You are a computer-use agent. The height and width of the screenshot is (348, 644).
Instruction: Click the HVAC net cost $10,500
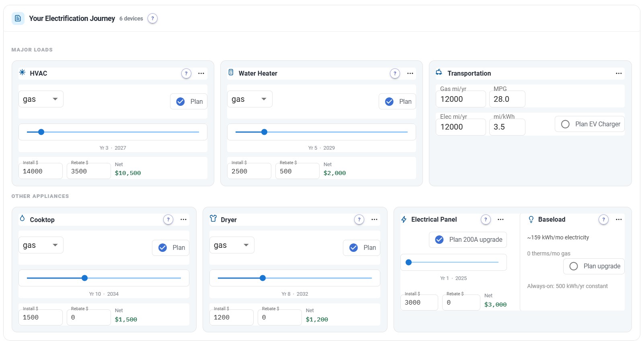click(128, 173)
